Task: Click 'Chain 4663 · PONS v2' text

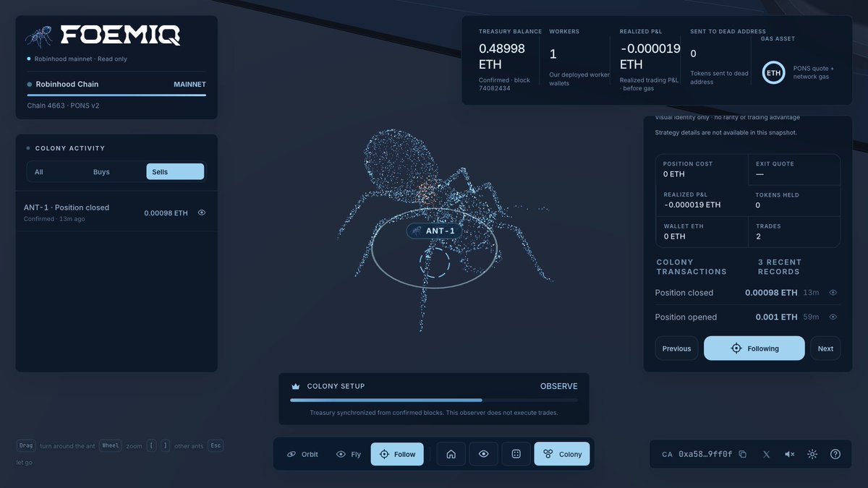Action: pyautogui.click(x=63, y=106)
